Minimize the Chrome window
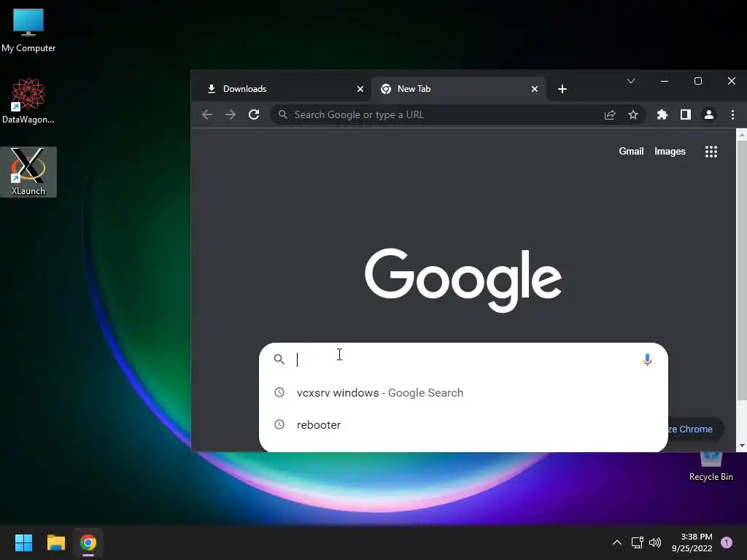This screenshot has height=560, width=747. (665, 81)
